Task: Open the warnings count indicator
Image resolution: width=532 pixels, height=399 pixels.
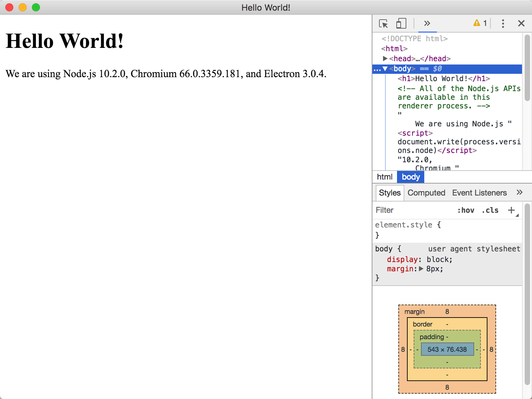Action: click(x=480, y=23)
